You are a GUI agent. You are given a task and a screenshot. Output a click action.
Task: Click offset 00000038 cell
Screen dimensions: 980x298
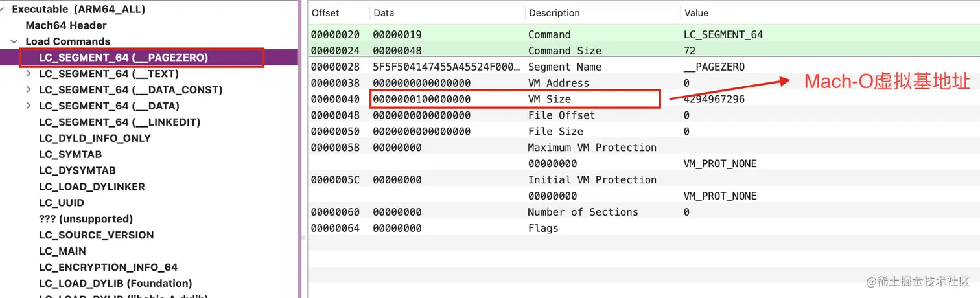335,83
